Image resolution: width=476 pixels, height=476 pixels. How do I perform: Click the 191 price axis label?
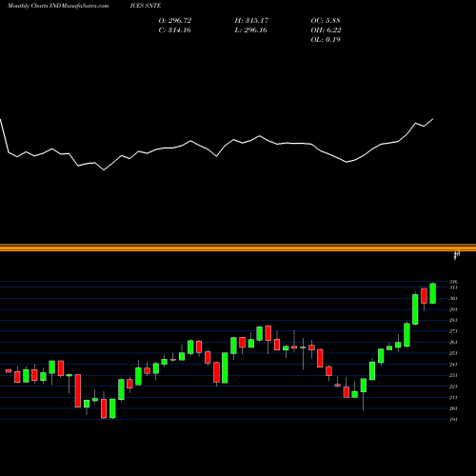click(453, 420)
